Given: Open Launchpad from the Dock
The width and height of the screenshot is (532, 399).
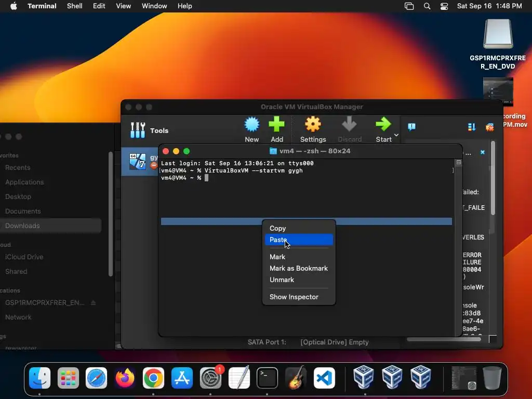Looking at the screenshot, I should pos(68,378).
